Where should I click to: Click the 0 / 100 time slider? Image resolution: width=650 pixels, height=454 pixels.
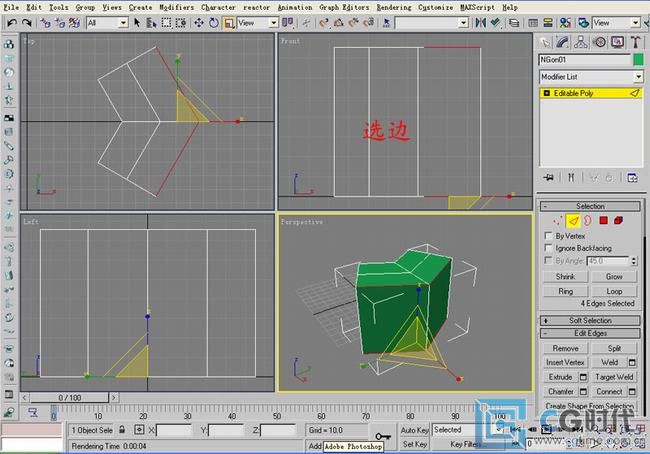pyautogui.click(x=69, y=398)
